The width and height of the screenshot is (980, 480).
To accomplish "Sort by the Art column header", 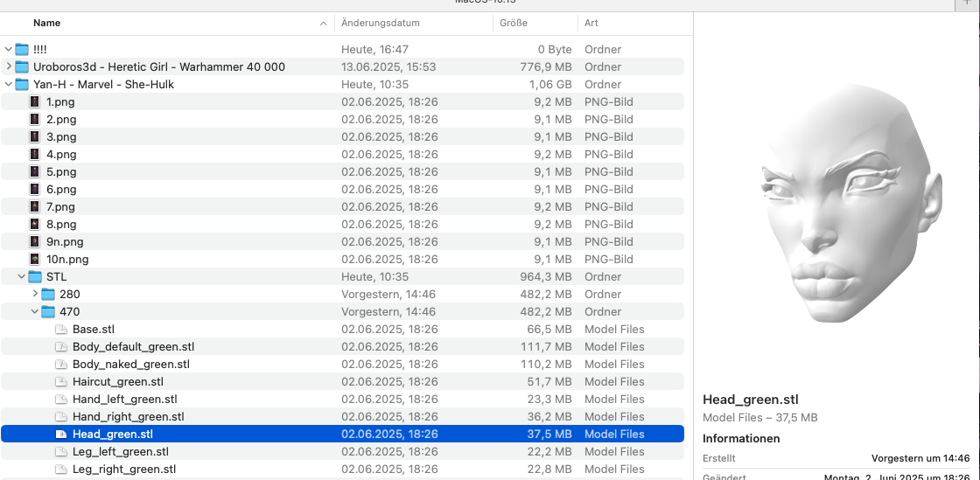I will 591,23.
